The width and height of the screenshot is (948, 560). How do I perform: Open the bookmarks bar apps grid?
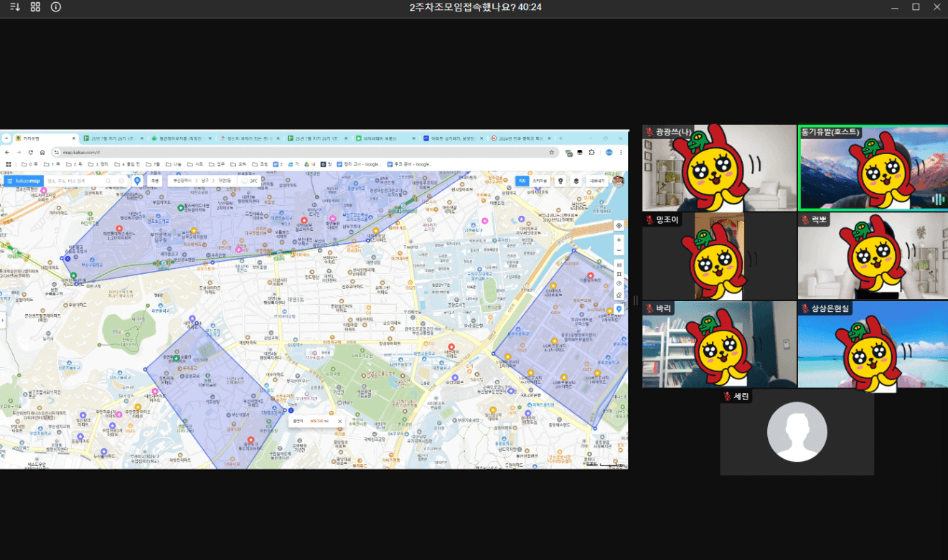coord(9,164)
